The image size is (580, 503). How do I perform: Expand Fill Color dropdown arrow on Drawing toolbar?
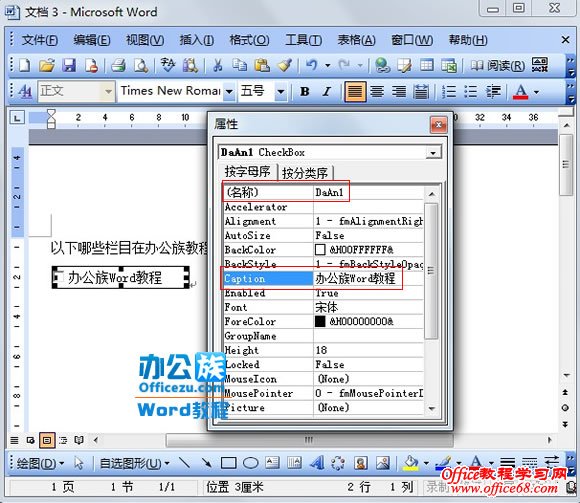(426, 463)
